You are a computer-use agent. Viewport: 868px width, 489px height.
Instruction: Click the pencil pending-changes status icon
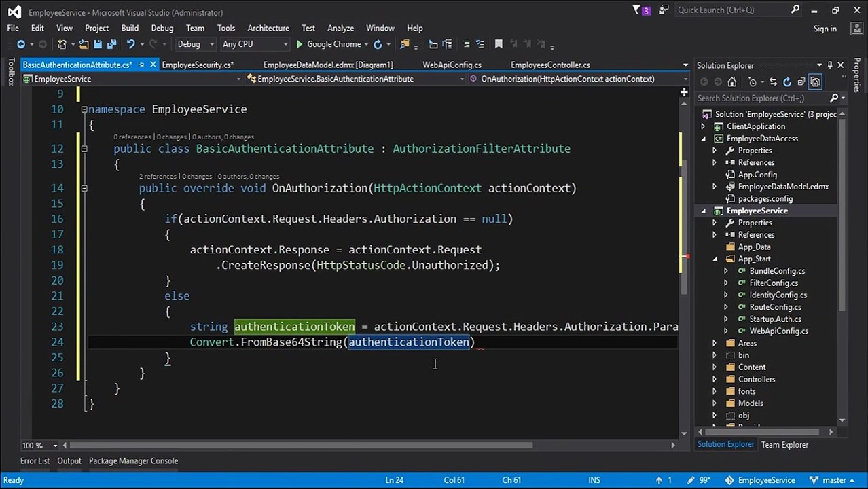(691, 480)
